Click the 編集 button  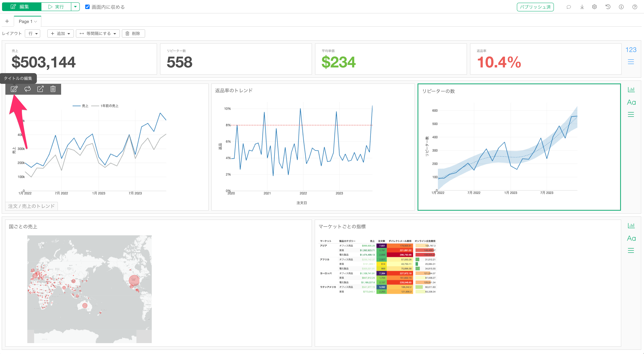(22, 7)
